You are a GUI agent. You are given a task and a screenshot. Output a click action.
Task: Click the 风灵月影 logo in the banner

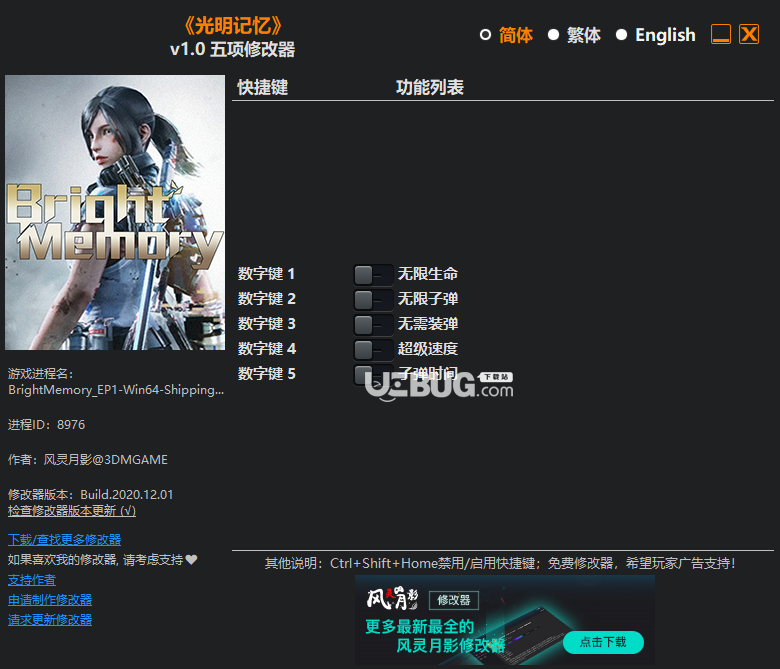pos(392,598)
